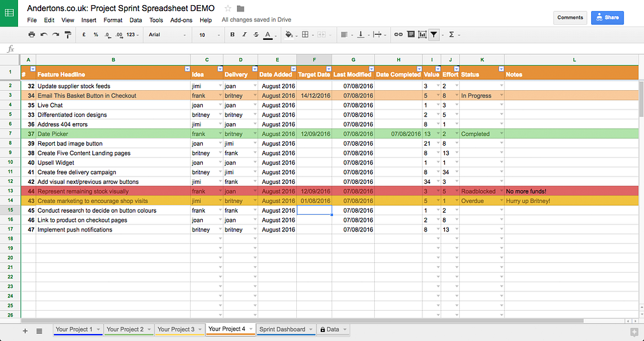The image size is (644, 341).
Task: Open the Data menu
Action: [x=135, y=20]
